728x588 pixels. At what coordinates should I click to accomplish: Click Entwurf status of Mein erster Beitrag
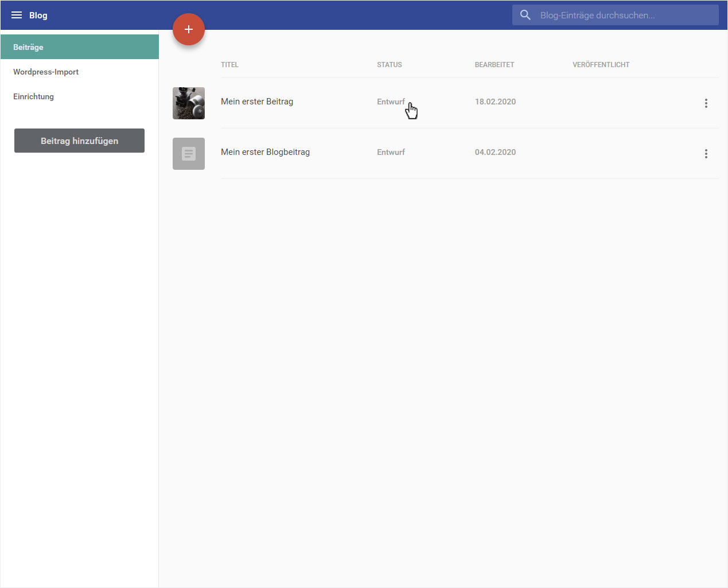click(391, 102)
